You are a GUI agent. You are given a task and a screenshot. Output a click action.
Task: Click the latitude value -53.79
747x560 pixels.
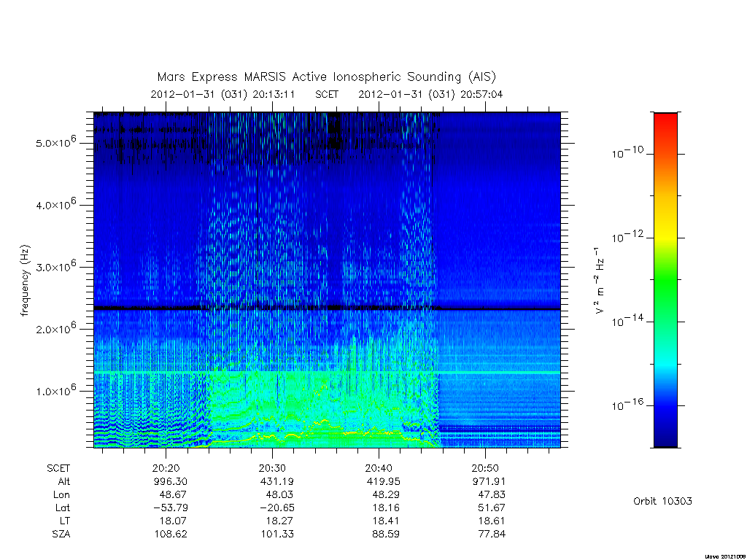point(171,508)
